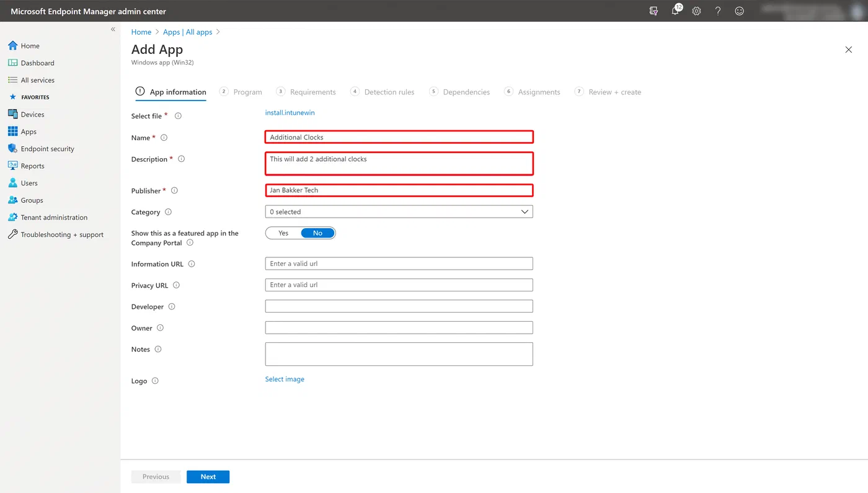The image size is (868, 493).
Task: Show info tooltip for Category
Action: pyautogui.click(x=168, y=212)
